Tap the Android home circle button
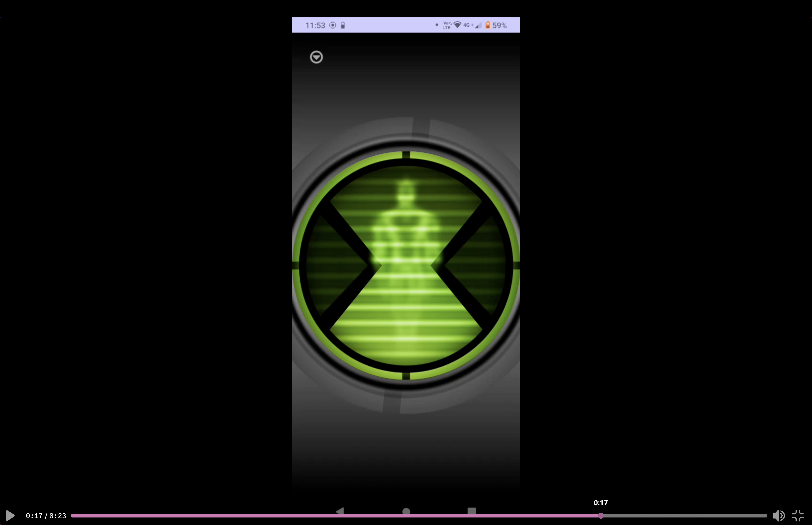The width and height of the screenshot is (812, 525). tap(406, 511)
